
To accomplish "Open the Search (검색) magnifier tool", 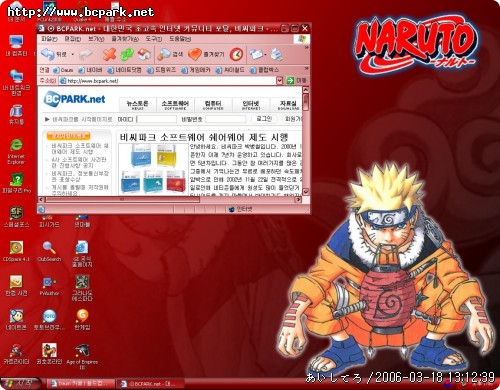I will pos(170,54).
